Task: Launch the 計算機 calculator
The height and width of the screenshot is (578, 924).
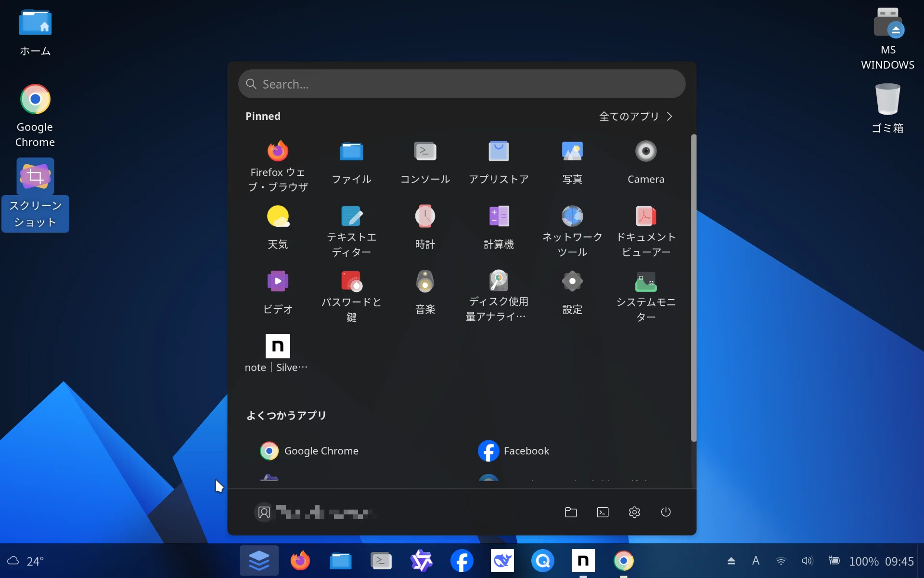Action: tap(499, 228)
